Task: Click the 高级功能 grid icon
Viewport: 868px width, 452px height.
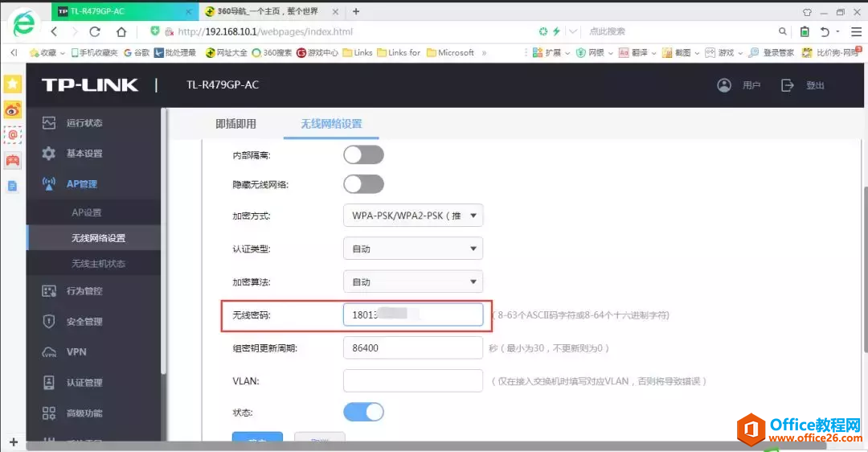Action: coord(49,413)
